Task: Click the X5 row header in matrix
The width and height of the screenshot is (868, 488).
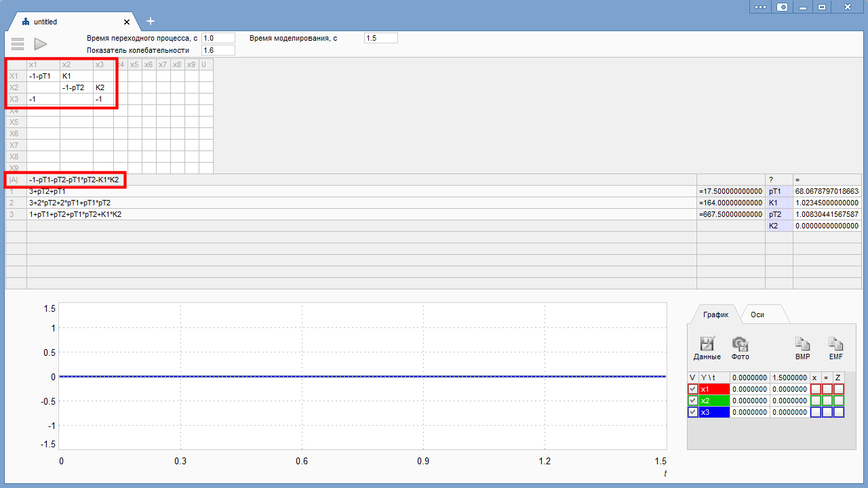Action: pyautogui.click(x=16, y=122)
